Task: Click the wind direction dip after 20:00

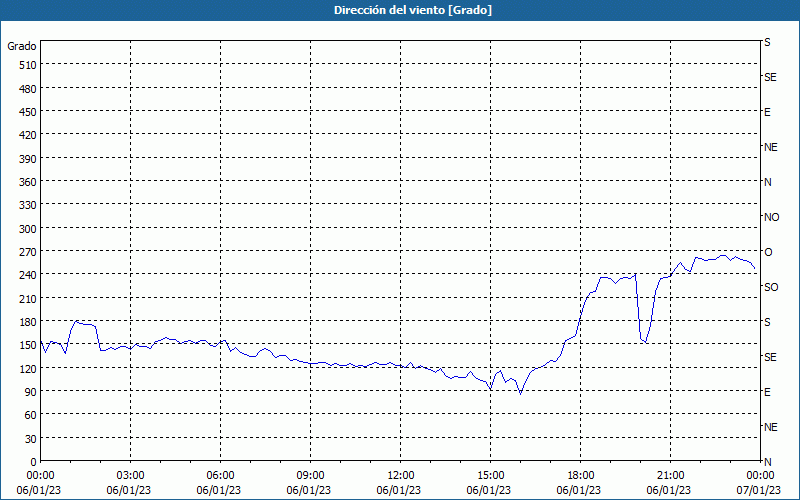Action: click(646, 342)
